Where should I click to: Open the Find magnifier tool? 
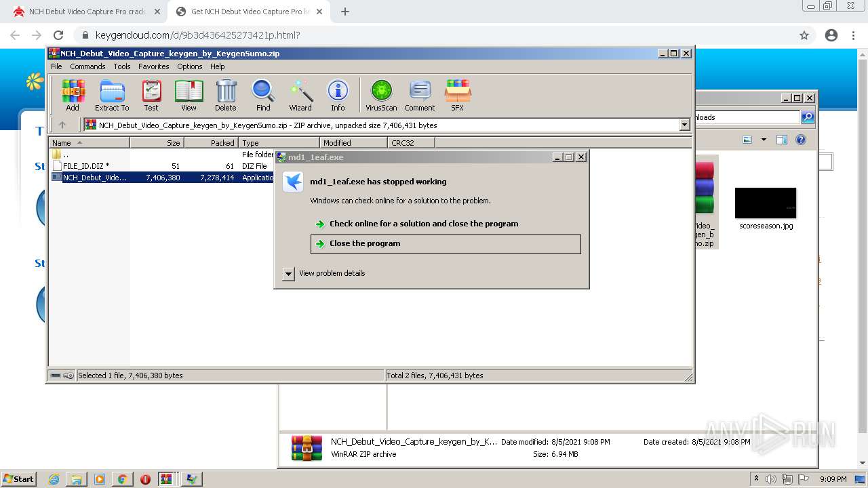coord(263,96)
